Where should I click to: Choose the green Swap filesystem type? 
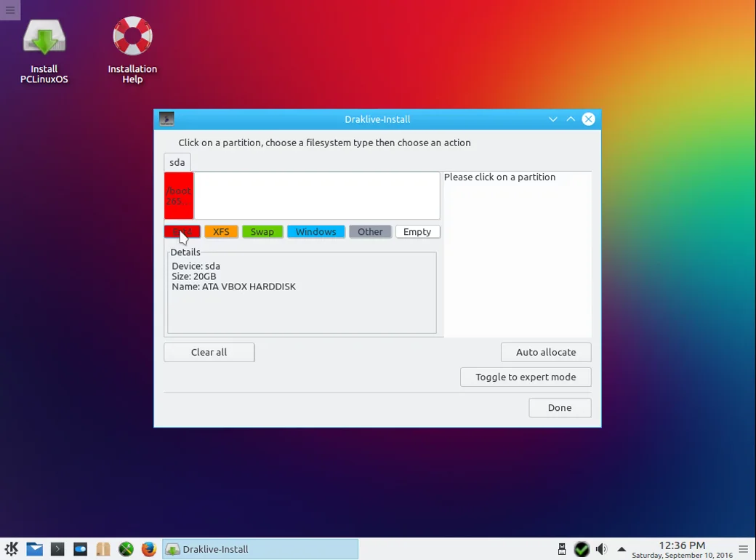pyautogui.click(x=262, y=231)
